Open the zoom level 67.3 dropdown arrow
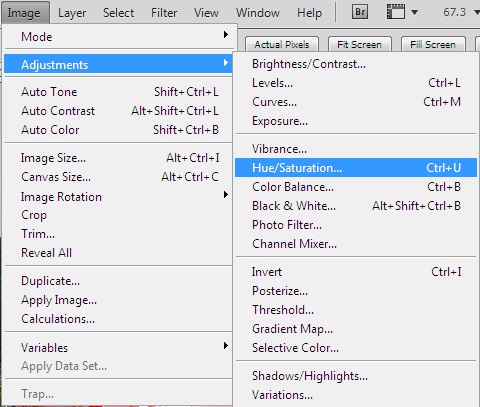Viewport: 480px width, 407px height. tap(477, 13)
